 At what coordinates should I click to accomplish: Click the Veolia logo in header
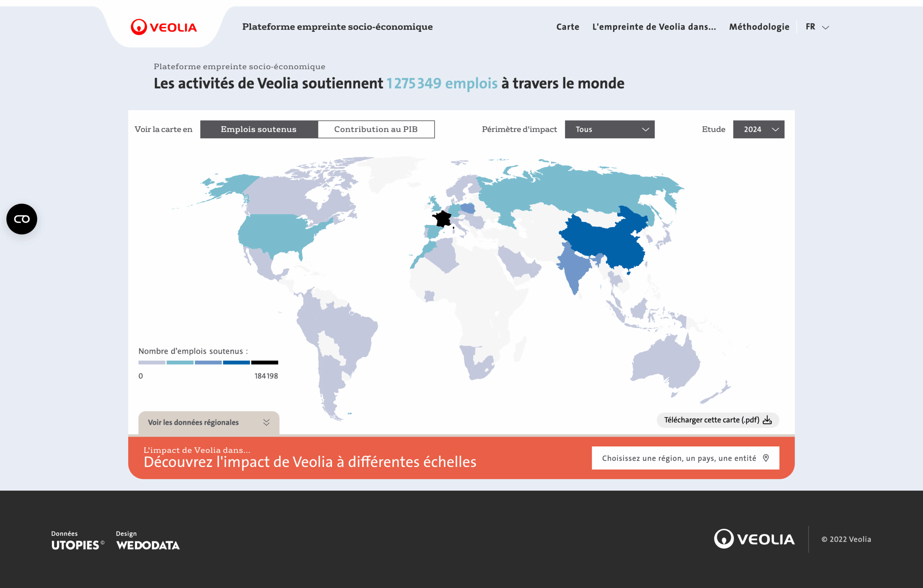coord(164,27)
